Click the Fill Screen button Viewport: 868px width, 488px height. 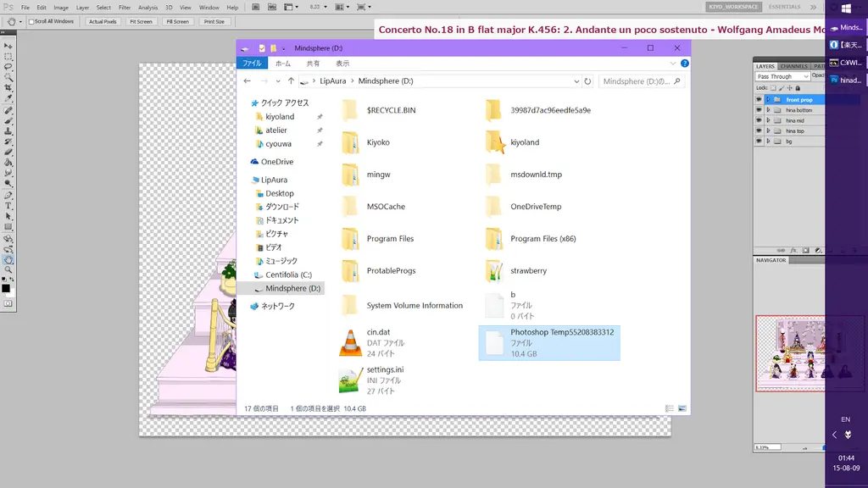(177, 21)
